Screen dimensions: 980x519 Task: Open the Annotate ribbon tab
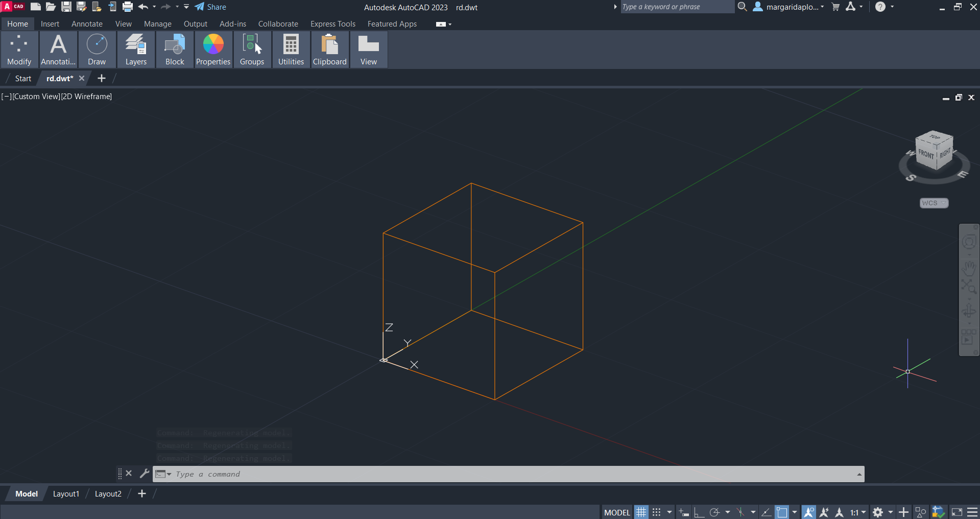[87, 24]
